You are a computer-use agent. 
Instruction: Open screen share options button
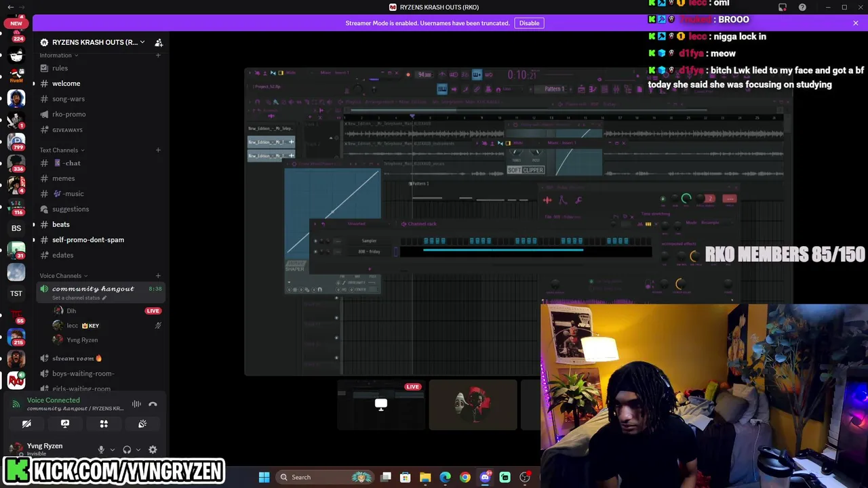coord(65,424)
